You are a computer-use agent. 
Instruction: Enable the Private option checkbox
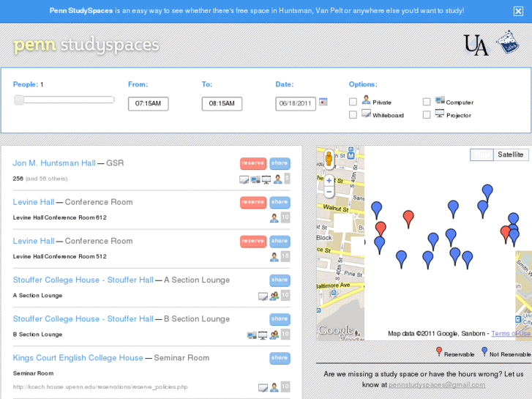[x=353, y=102]
